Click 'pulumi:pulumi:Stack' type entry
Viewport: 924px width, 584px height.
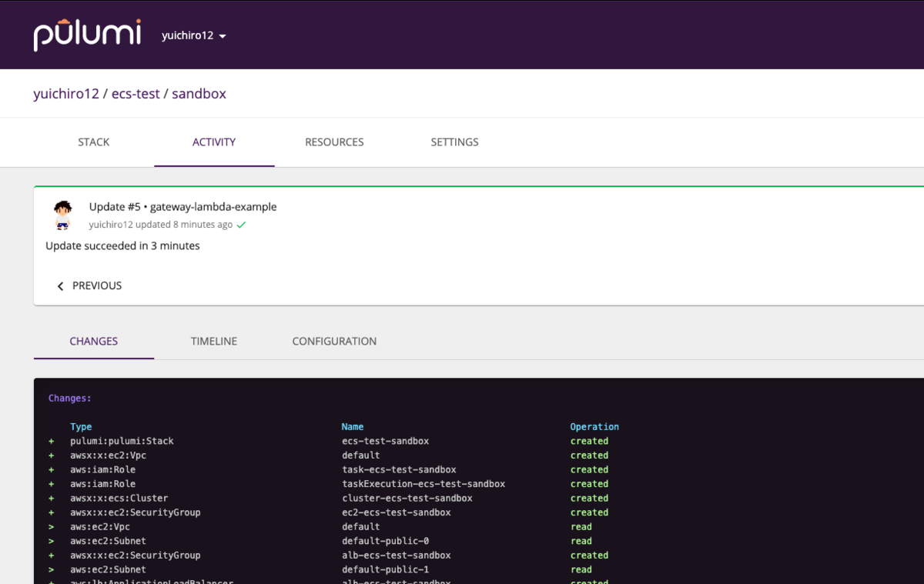[122, 442]
